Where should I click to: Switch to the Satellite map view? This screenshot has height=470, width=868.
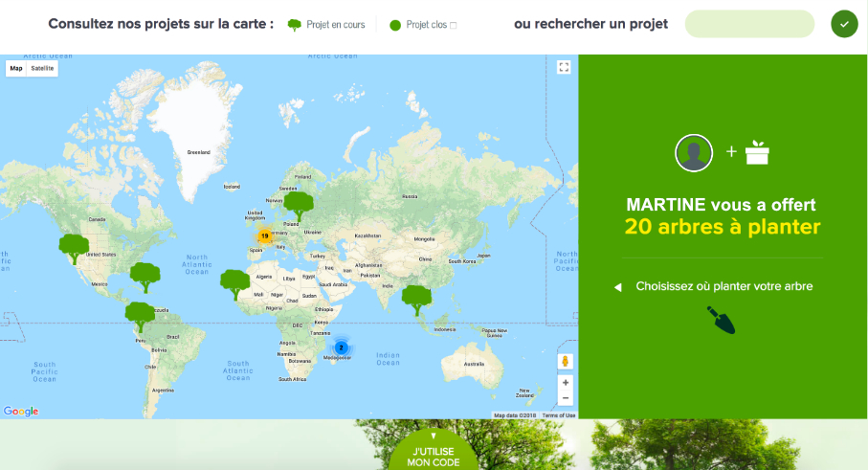[42, 68]
